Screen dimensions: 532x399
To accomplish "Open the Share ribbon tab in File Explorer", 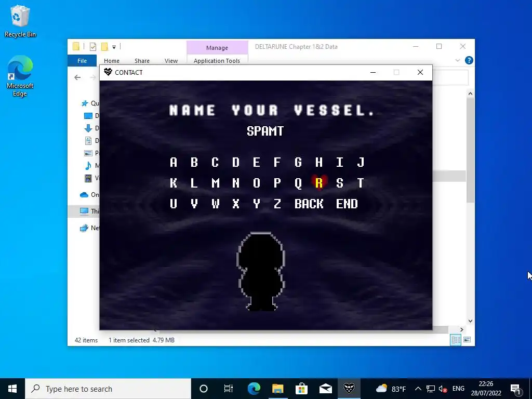I will pyautogui.click(x=142, y=61).
